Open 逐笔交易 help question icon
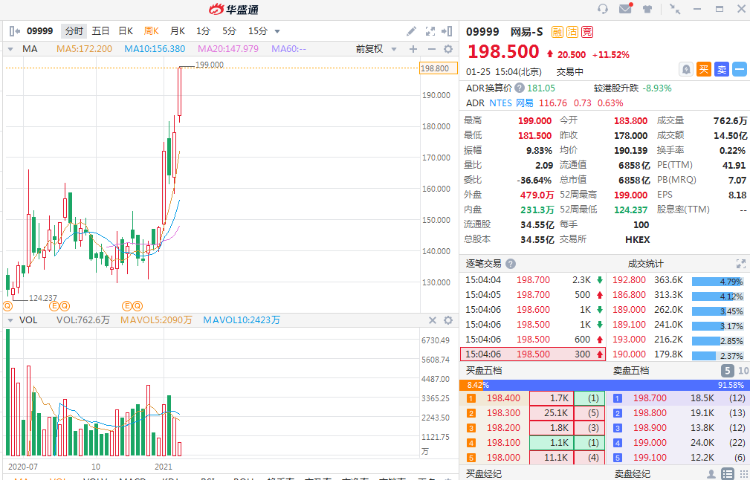The height and width of the screenshot is (480, 750). (511, 264)
